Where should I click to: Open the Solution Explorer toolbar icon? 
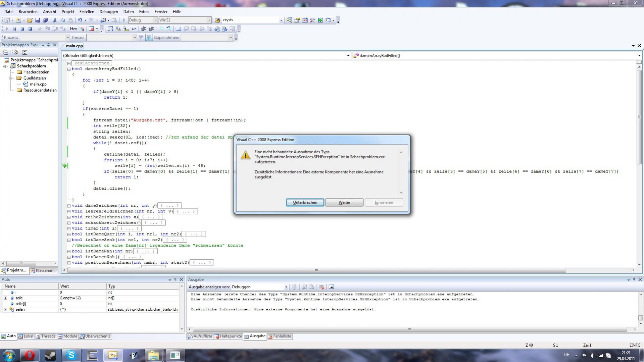289,20
